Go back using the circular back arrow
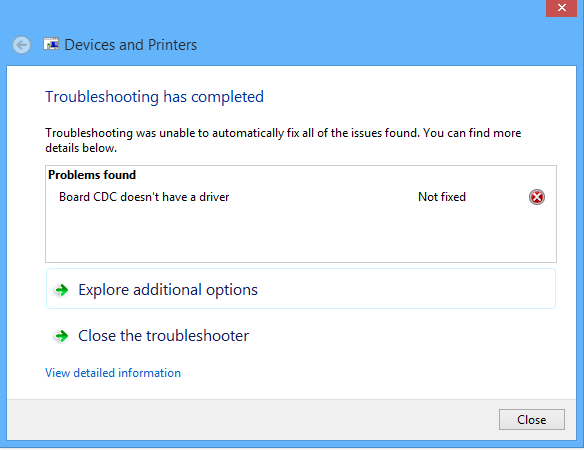The width and height of the screenshot is (584, 450). point(21,45)
